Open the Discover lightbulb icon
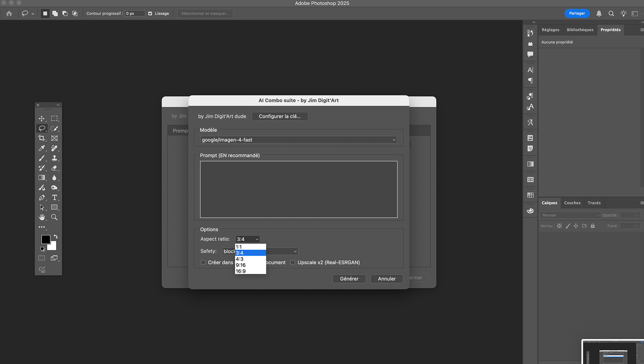644x364 pixels. [x=623, y=13]
